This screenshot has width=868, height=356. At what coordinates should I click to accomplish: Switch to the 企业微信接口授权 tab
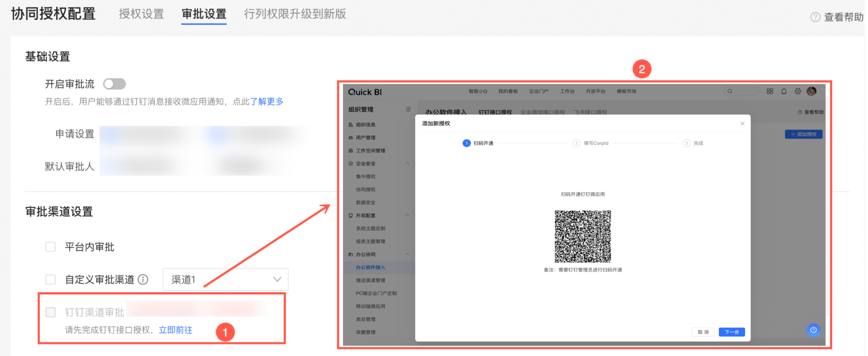coord(542,112)
